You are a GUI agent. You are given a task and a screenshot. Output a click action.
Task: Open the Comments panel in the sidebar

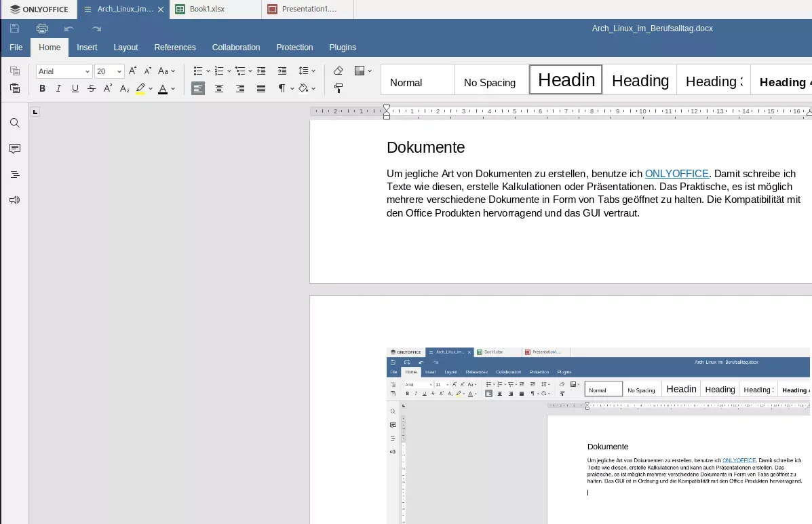[14, 149]
